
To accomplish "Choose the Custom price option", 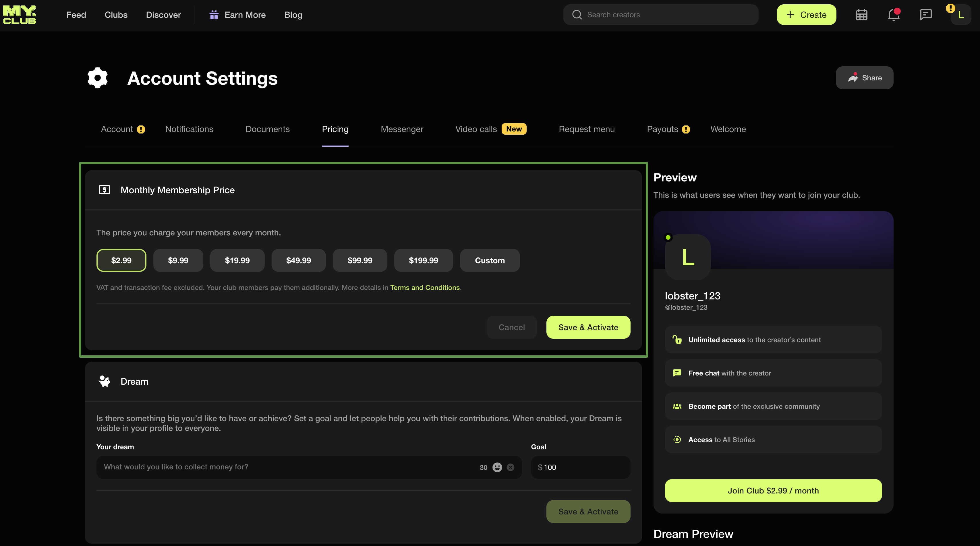I will (x=490, y=260).
